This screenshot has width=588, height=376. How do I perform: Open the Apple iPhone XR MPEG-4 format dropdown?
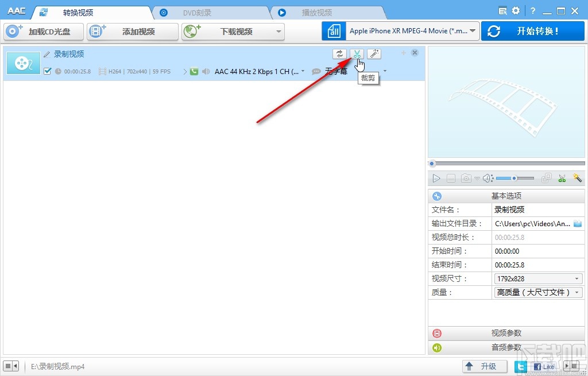click(x=411, y=30)
